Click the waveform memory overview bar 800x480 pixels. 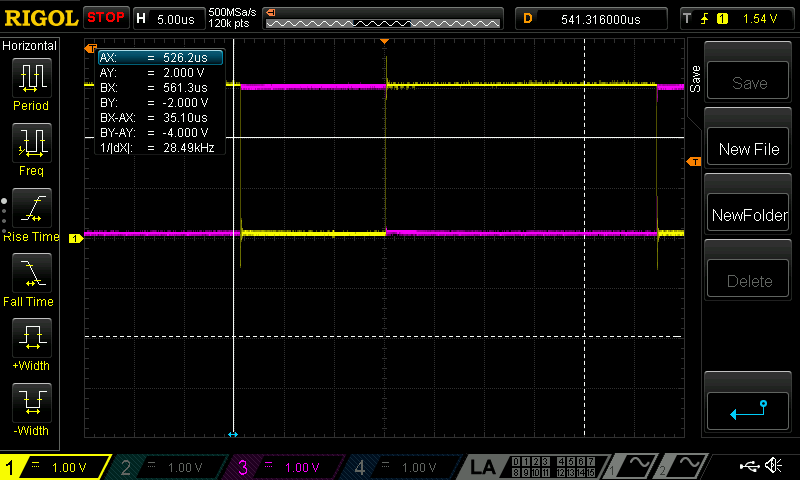[x=383, y=19]
